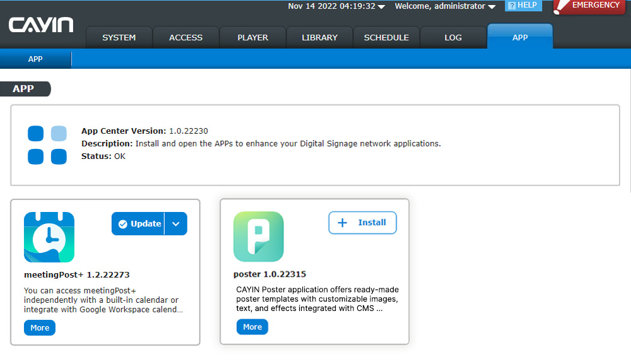Screen dimensions: 631x364
Task: Click the APP page heading label
Action: 25,89
